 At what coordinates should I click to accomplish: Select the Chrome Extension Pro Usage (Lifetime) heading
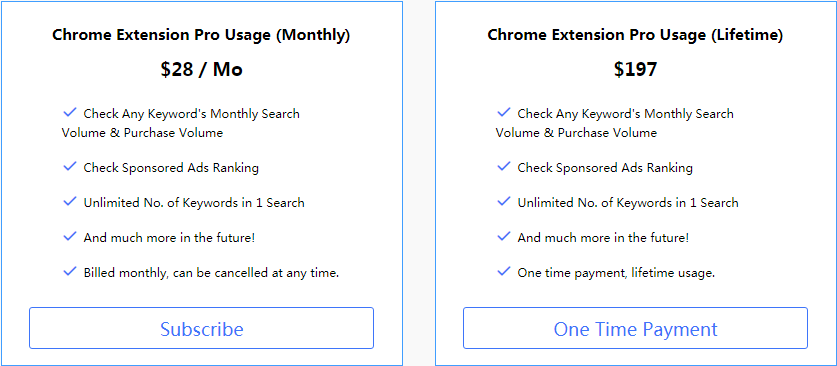point(635,35)
